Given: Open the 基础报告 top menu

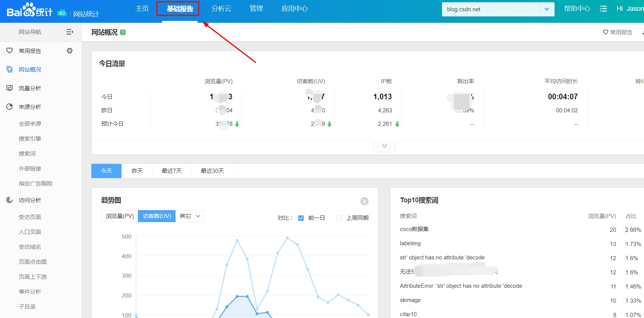Looking at the screenshot, I should pos(180,9).
